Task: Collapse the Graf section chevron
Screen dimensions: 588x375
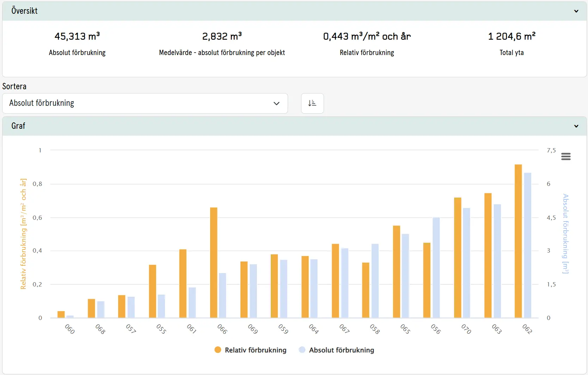Action: [576, 126]
